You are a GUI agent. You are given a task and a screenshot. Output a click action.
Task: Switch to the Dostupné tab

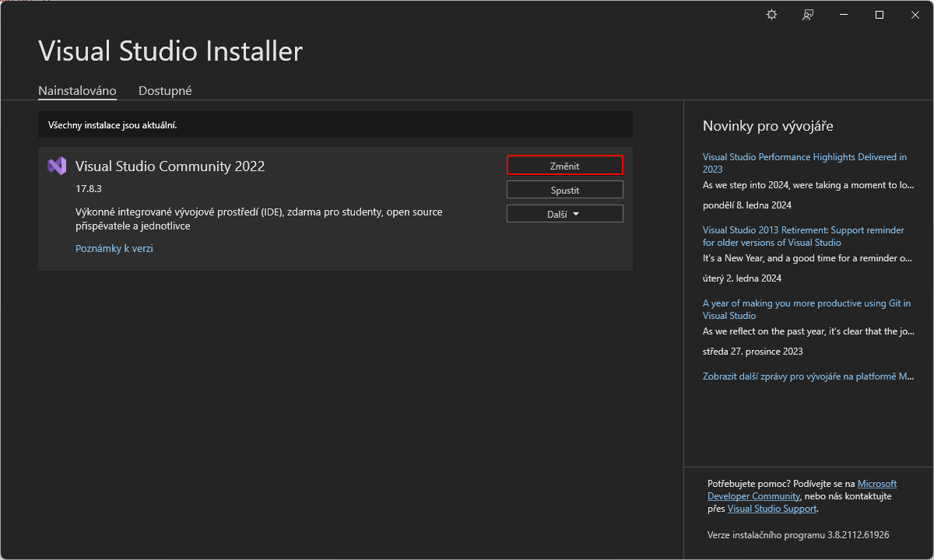[165, 90]
